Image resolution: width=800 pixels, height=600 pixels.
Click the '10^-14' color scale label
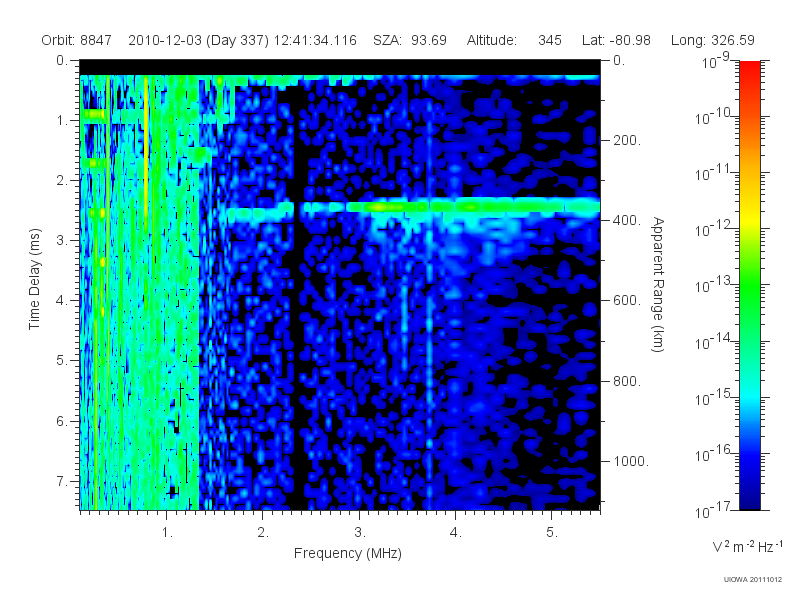click(x=712, y=341)
